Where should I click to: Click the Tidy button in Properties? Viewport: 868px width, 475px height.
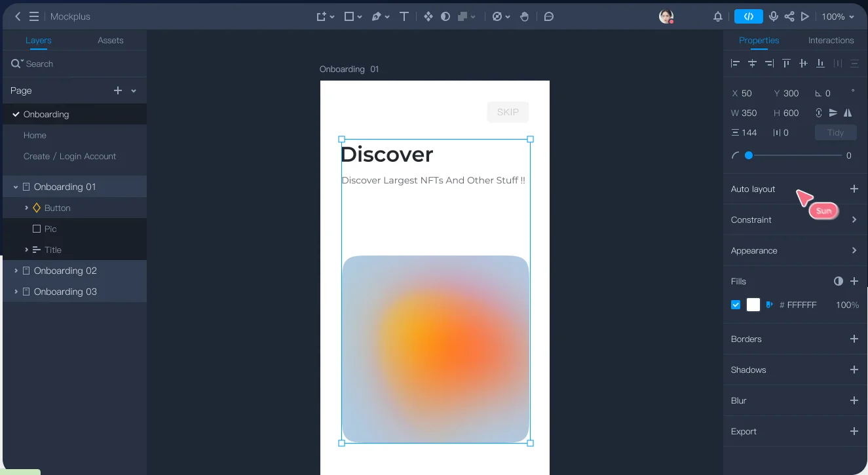[x=836, y=132]
